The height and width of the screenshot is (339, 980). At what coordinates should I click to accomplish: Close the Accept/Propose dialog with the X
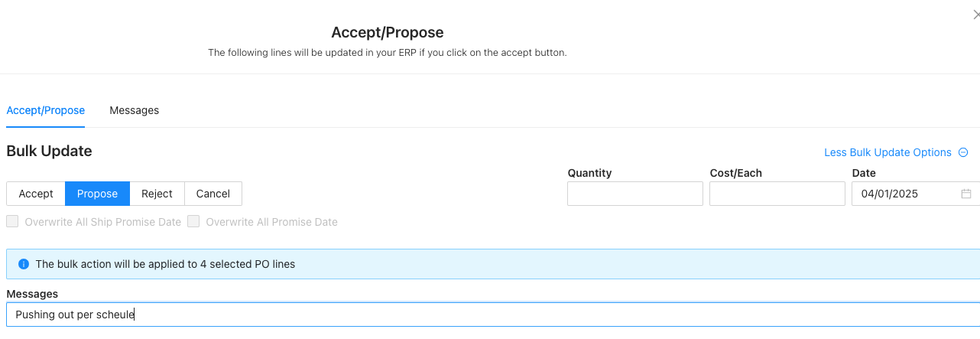click(975, 15)
